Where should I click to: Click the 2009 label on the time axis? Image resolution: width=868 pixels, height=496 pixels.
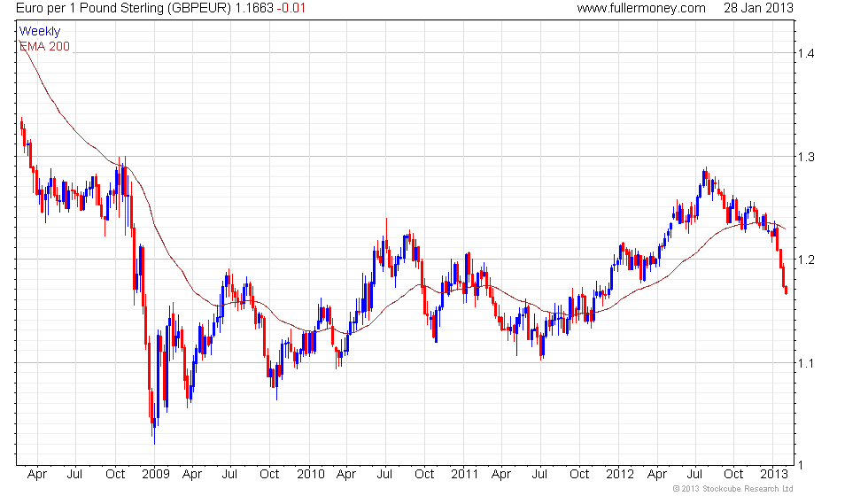point(155,474)
